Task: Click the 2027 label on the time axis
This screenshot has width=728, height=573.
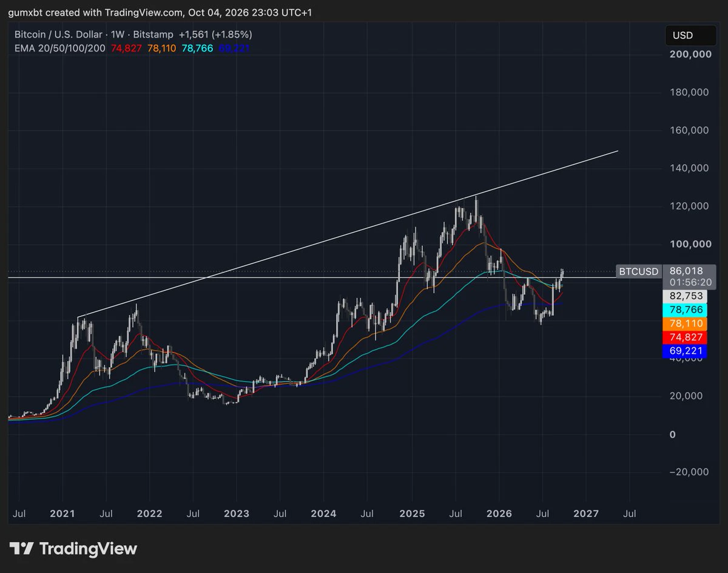Action: coord(586,514)
